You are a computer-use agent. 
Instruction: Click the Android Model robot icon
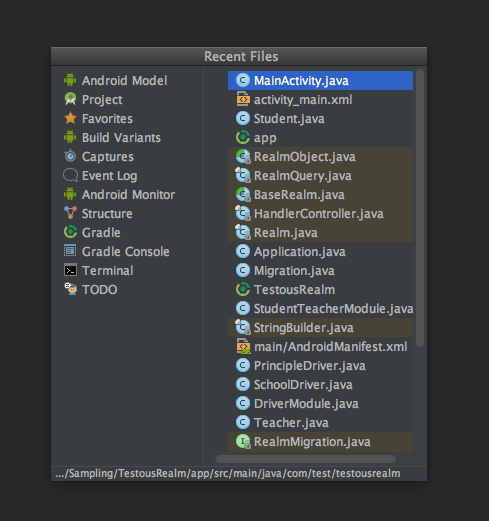pyautogui.click(x=70, y=80)
